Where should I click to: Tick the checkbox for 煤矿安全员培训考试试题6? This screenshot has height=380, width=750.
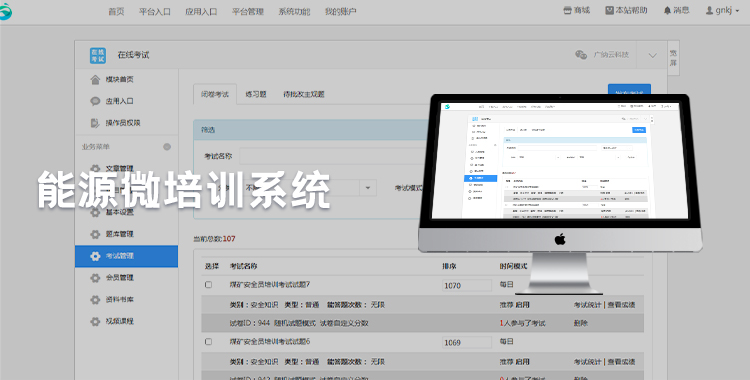click(208, 342)
